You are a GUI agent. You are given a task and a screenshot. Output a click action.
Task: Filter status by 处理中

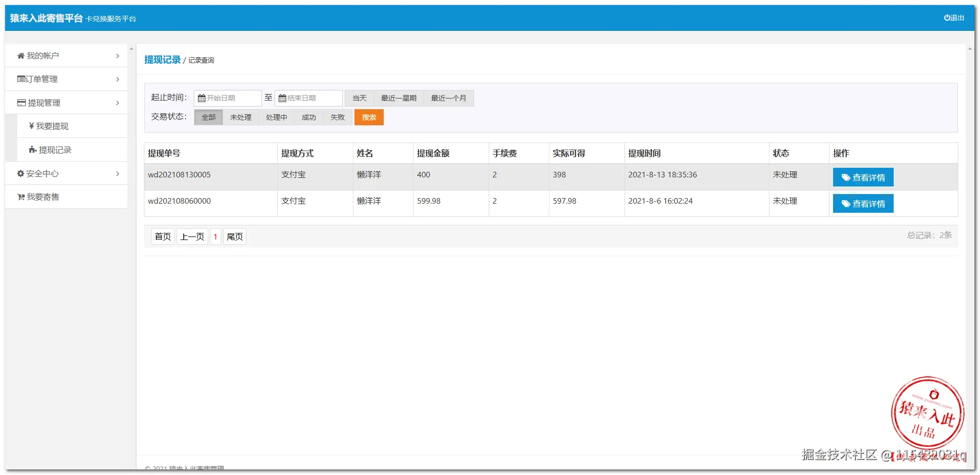(x=277, y=117)
